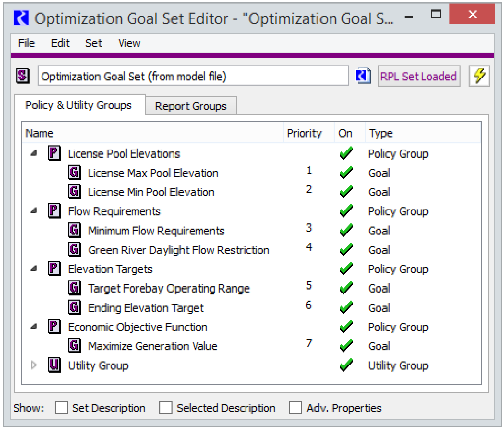Turn off the Ending Elevation Target green checkmark
The height and width of the screenshot is (431, 504).
(346, 307)
